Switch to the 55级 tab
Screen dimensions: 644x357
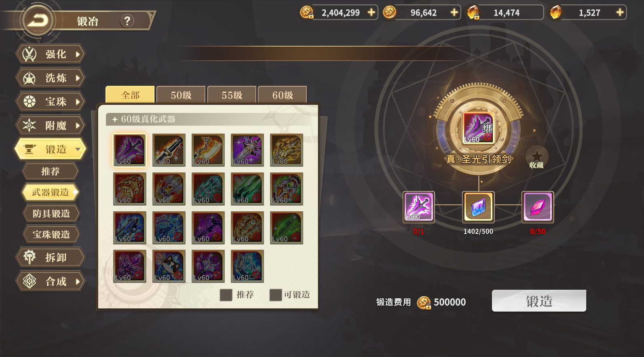[232, 95]
